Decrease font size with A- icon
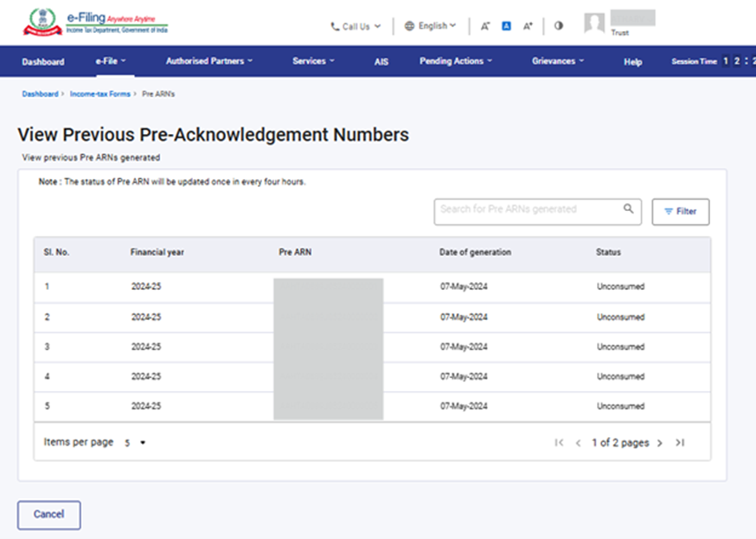Image resolution: width=756 pixels, height=539 pixels. click(485, 26)
